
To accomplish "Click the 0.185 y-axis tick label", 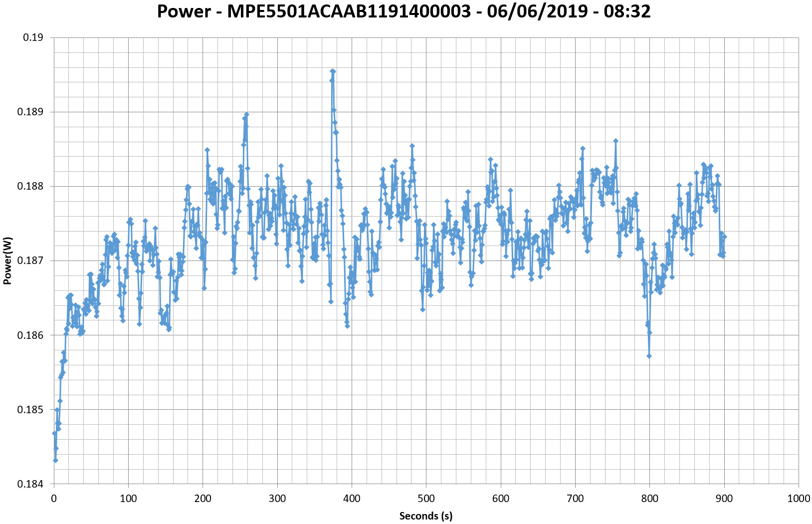I will (x=31, y=410).
